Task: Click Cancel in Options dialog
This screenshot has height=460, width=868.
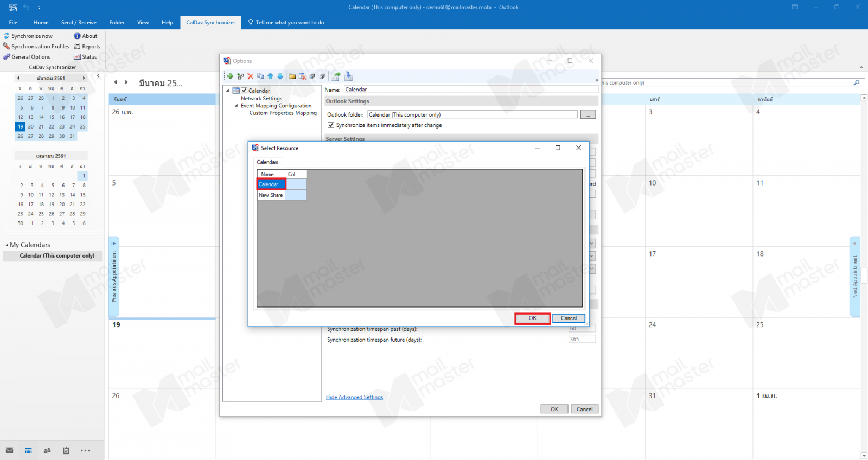Action: [x=585, y=410]
